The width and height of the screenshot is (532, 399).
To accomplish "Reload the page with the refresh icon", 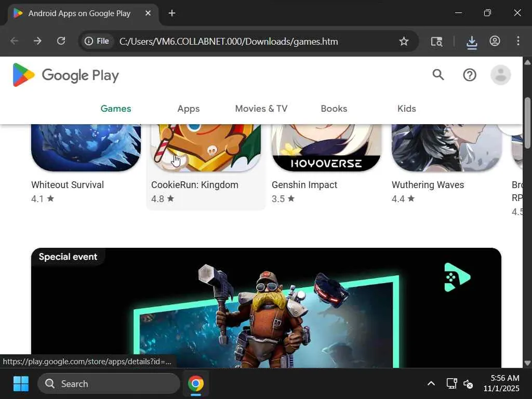I will 61,41.
